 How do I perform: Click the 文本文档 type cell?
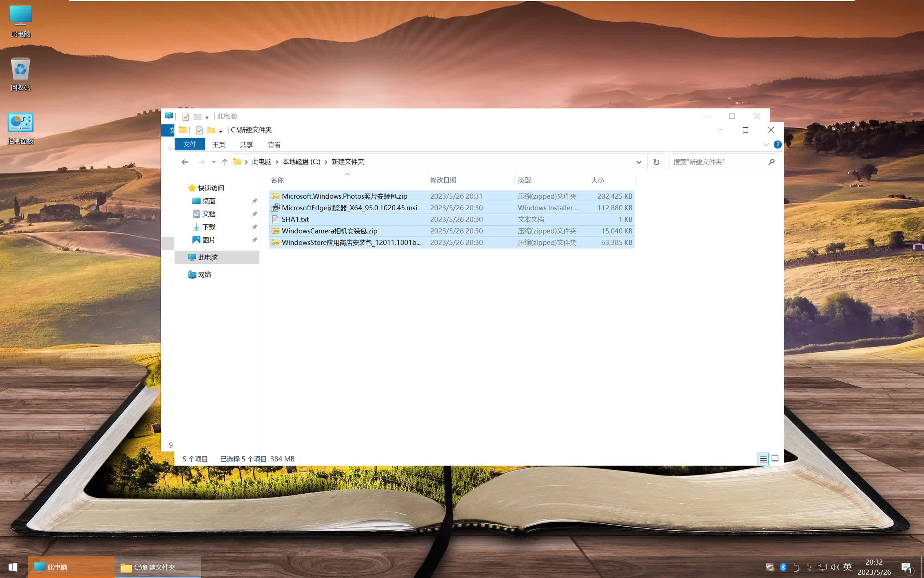pyautogui.click(x=531, y=220)
